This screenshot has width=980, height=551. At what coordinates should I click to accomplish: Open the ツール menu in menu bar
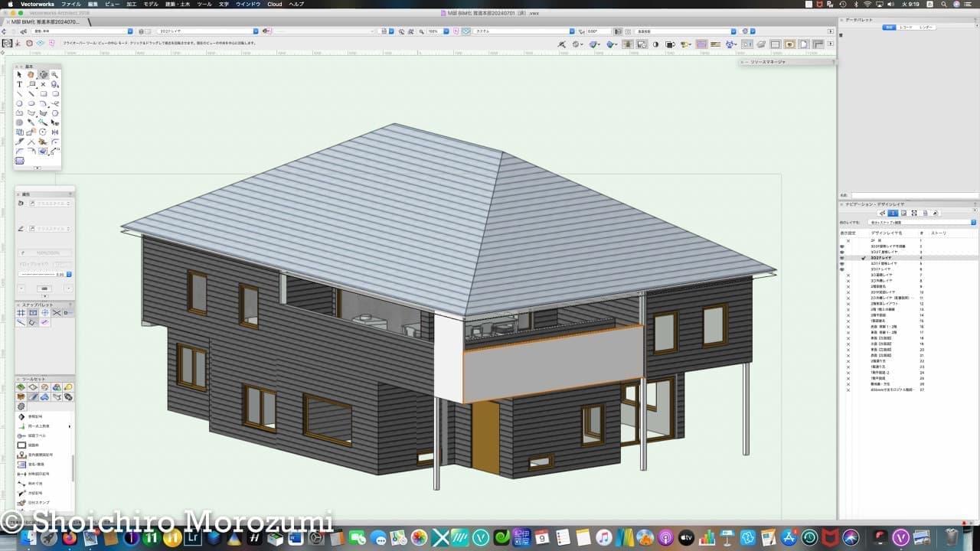pos(204,4)
